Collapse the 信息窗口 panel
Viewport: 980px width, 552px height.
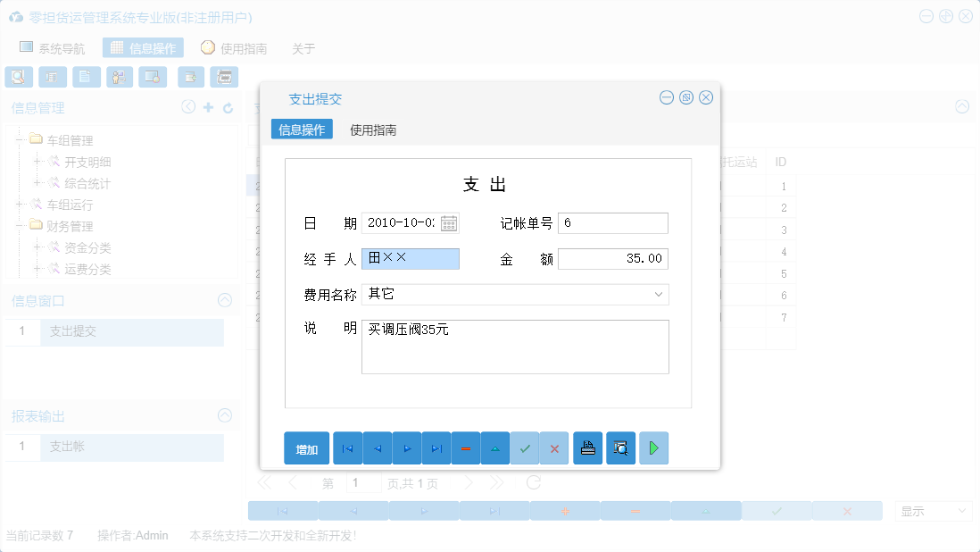[x=226, y=300]
